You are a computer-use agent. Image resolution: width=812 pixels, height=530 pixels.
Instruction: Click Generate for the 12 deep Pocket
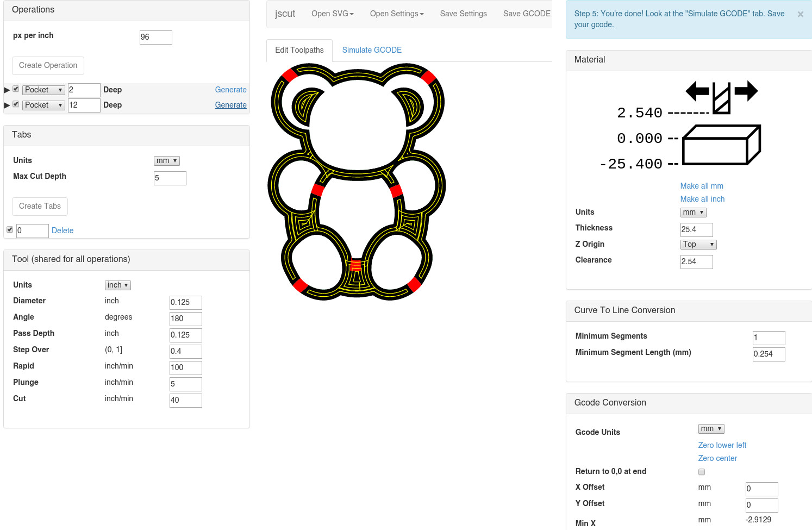click(230, 105)
